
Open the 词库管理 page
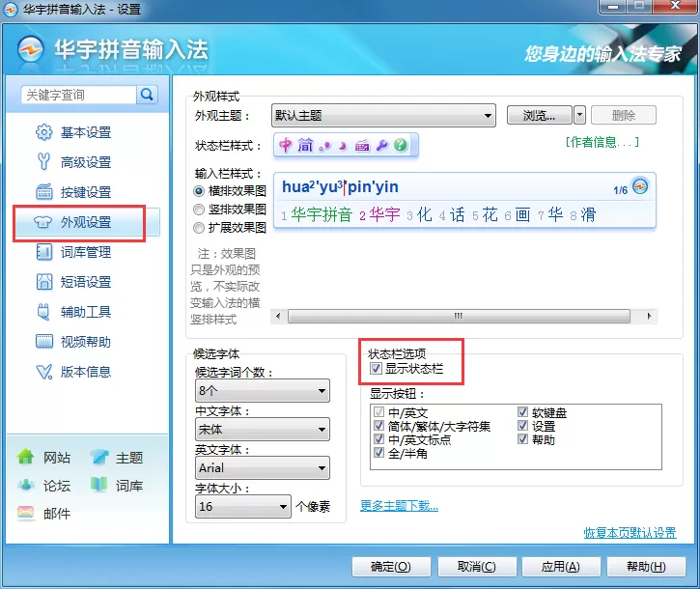[86, 252]
